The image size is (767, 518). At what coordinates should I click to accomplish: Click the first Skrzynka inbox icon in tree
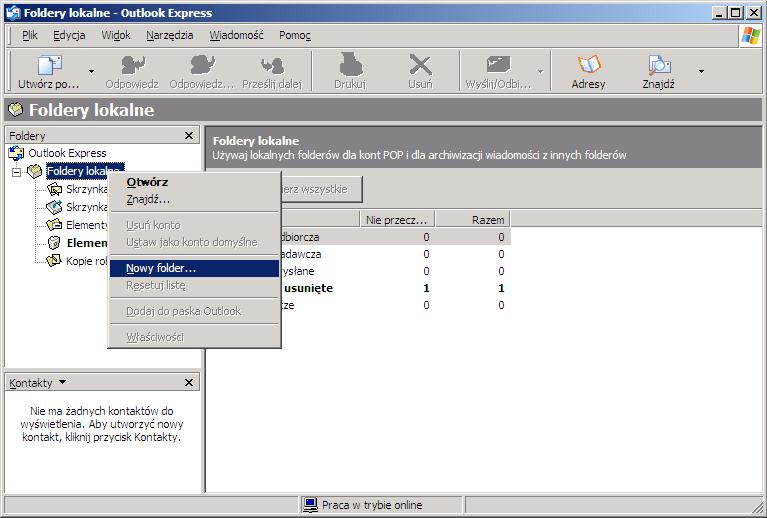point(54,189)
